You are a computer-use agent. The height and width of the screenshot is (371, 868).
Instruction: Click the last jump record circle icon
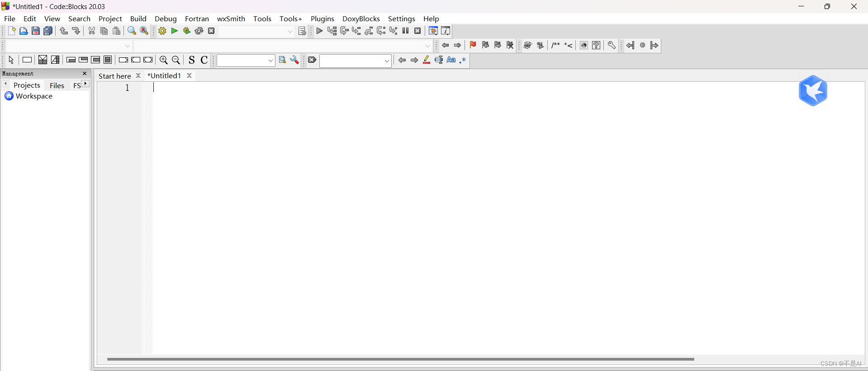click(x=643, y=46)
